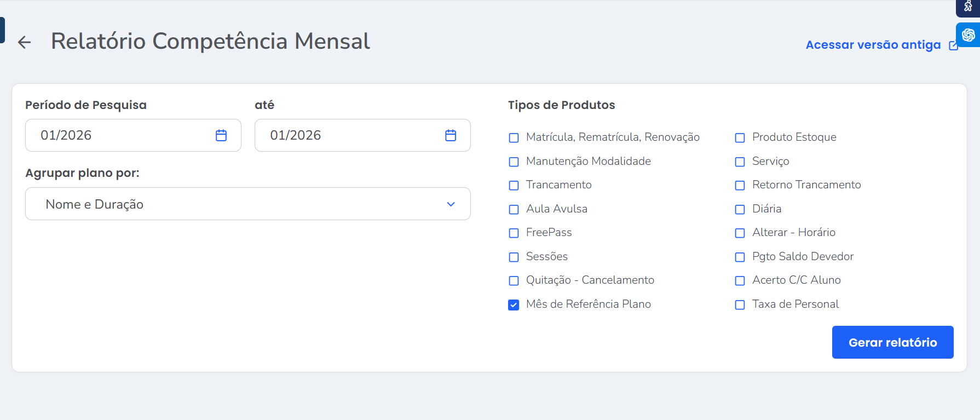
Task: Open the 'até' end date calendar icon
Action: click(x=451, y=135)
